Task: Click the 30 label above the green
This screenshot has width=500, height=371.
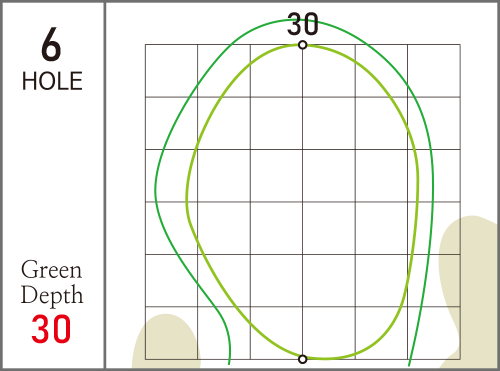Action: click(x=303, y=24)
